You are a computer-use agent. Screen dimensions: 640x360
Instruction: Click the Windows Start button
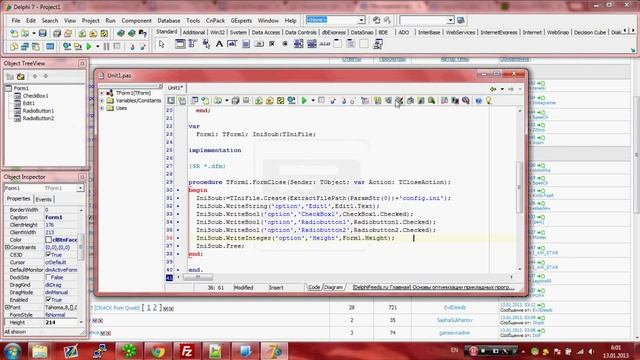pyautogui.click(x=12, y=351)
